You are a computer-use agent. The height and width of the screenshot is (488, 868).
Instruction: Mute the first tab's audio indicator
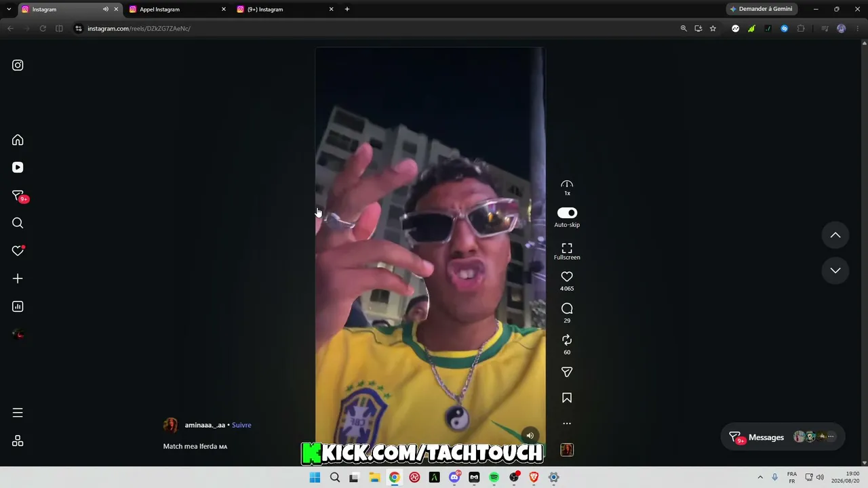pyautogui.click(x=105, y=9)
